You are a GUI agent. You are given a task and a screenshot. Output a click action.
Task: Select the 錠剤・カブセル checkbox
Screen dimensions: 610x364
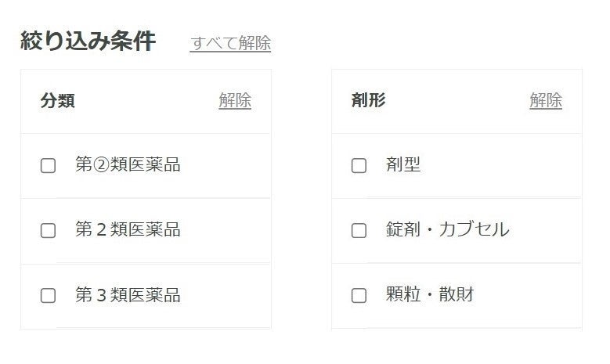click(x=359, y=230)
